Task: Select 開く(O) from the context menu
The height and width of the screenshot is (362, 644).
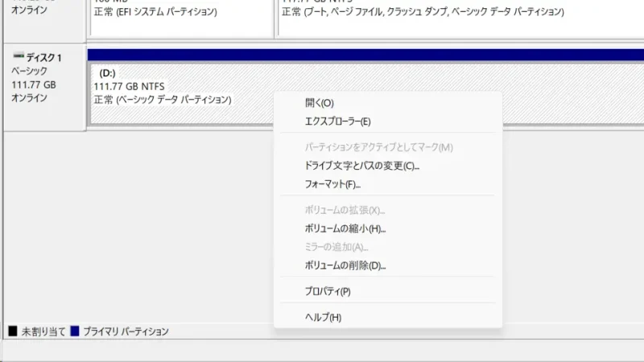Action: coord(320,103)
